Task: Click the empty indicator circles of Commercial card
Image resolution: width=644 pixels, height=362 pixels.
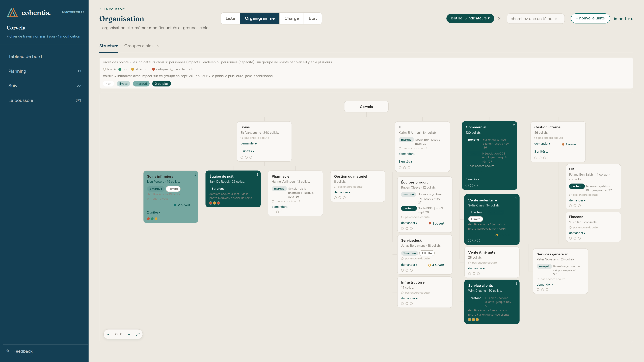Action: 471,186
